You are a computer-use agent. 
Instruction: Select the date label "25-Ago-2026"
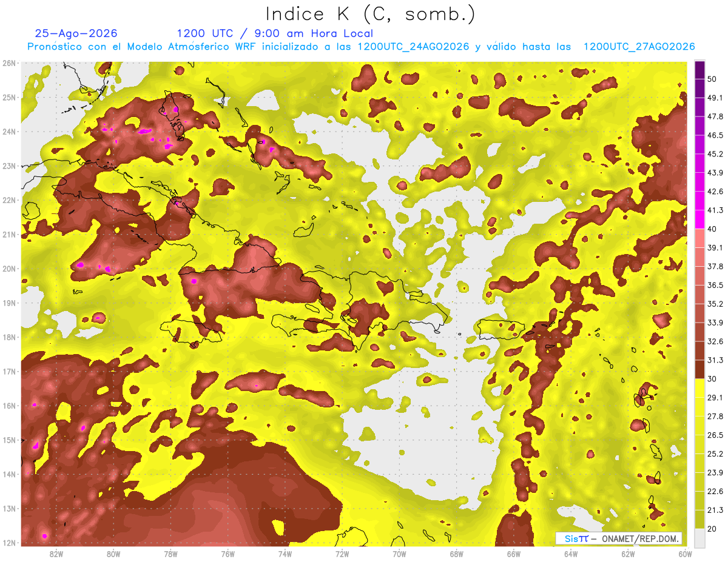click(76, 33)
